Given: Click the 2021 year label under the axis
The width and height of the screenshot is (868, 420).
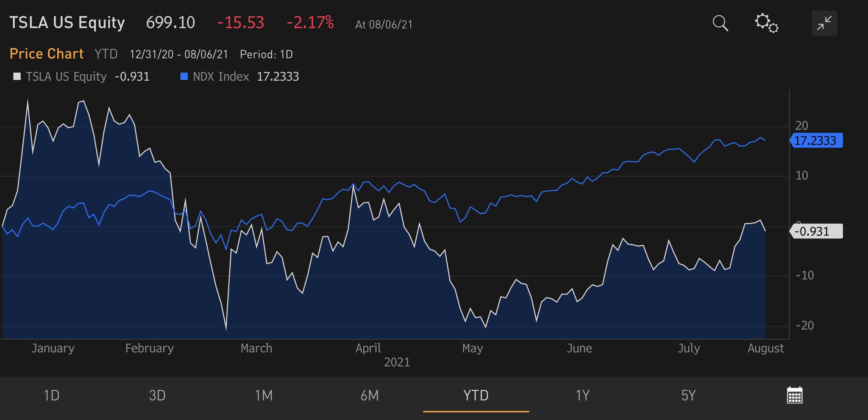Looking at the screenshot, I should click(x=397, y=362).
